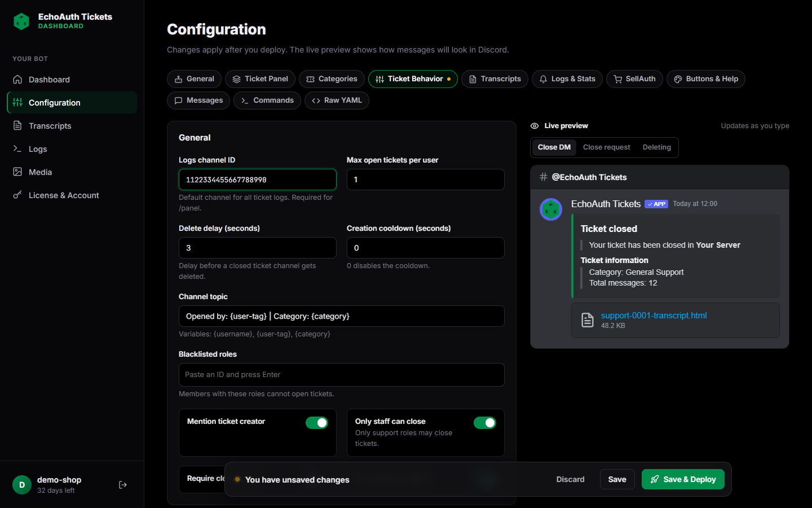Click the Channel topic input field
The height and width of the screenshot is (508, 812).
click(x=342, y=316)
